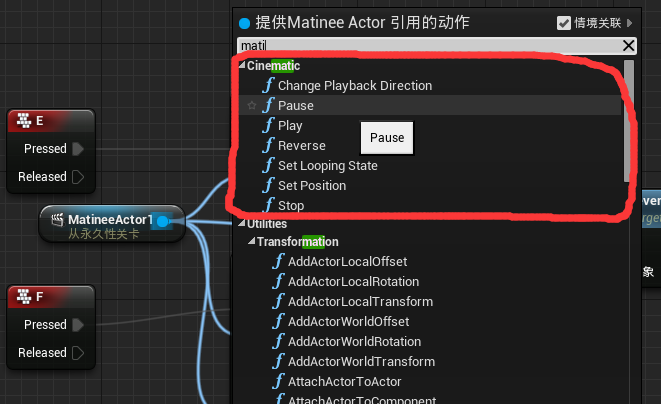This screenshot has width=661, height=404.
Task: Click function icon beside AttachActorToActor
Action: tap(278, 381)
